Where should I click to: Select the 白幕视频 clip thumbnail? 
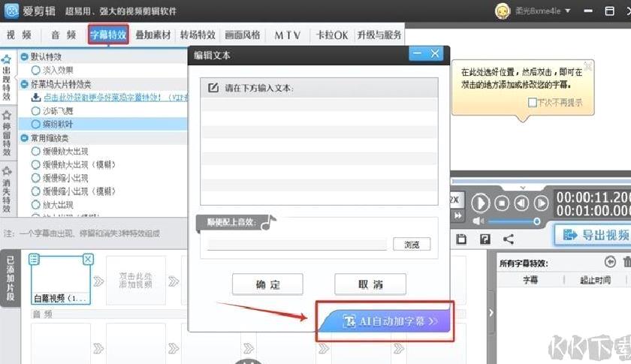point(60,279)
